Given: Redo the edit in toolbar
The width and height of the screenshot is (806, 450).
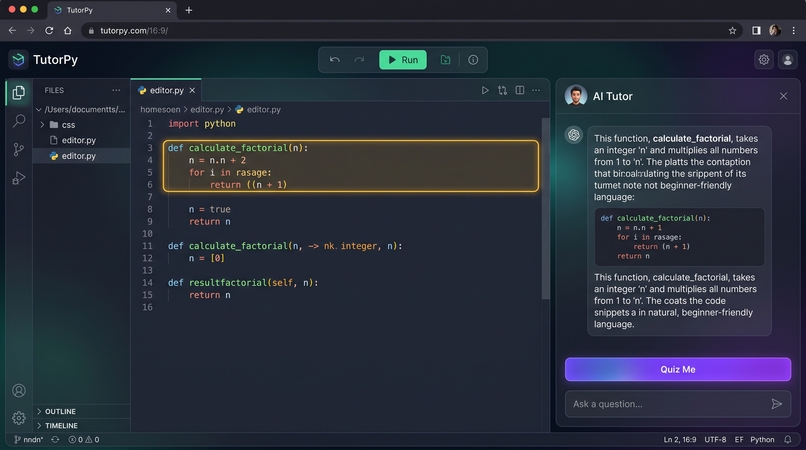Looking at the screenshot, I should coord(359,60).
